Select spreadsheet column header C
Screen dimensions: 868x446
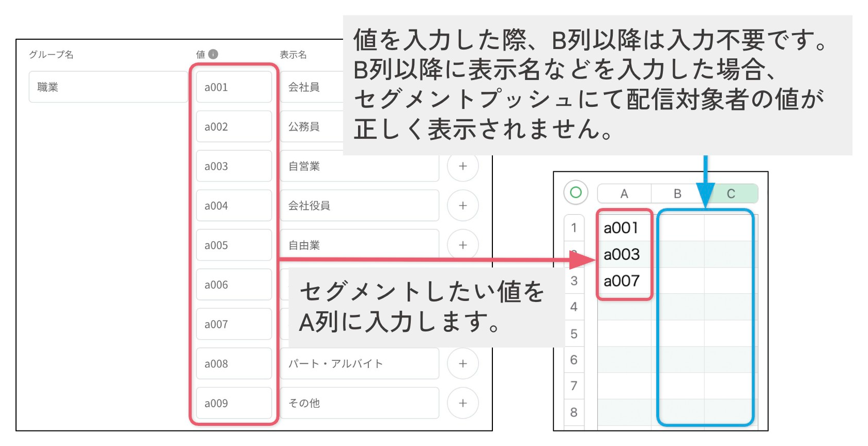(731, 194)
